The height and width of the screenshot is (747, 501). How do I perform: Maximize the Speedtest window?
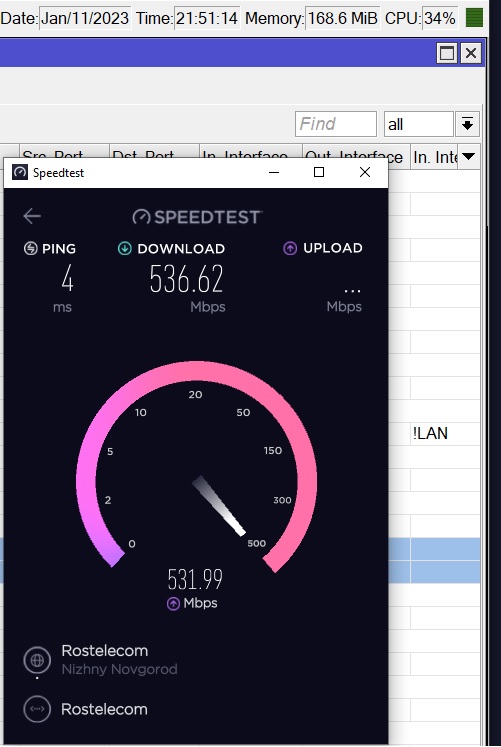[319, 172]
